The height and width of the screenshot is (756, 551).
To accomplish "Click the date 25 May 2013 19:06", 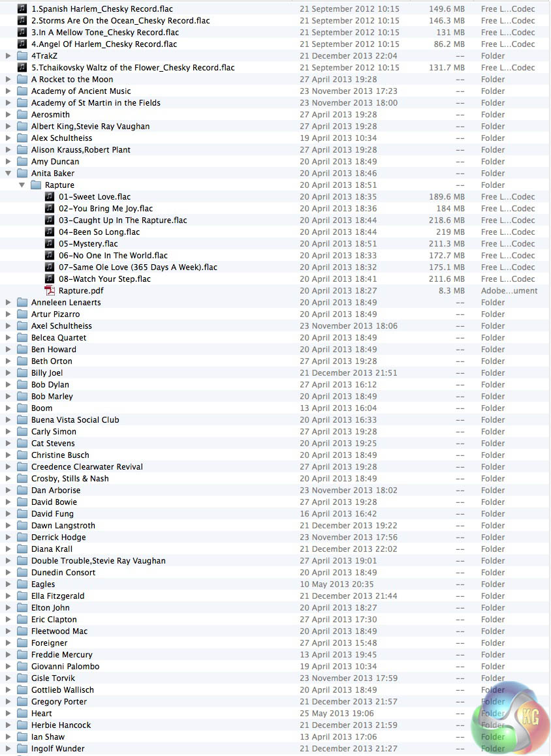I will (x=337, y=714).
